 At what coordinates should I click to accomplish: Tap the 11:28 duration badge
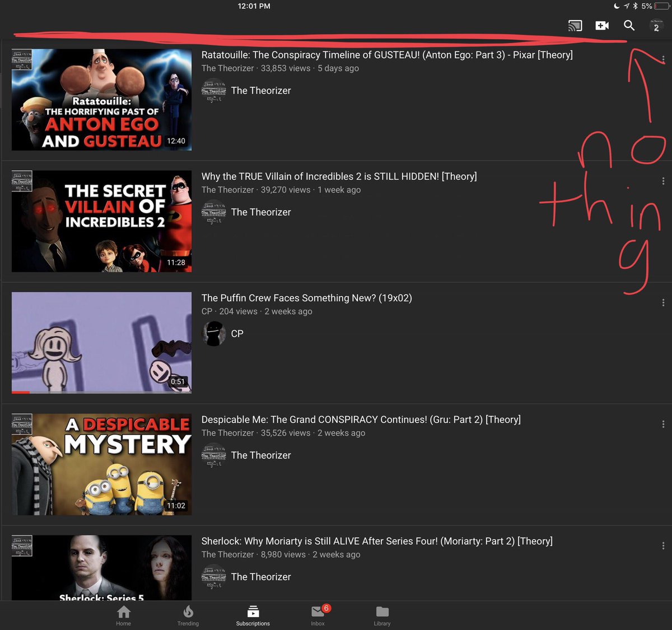point(176,263)
